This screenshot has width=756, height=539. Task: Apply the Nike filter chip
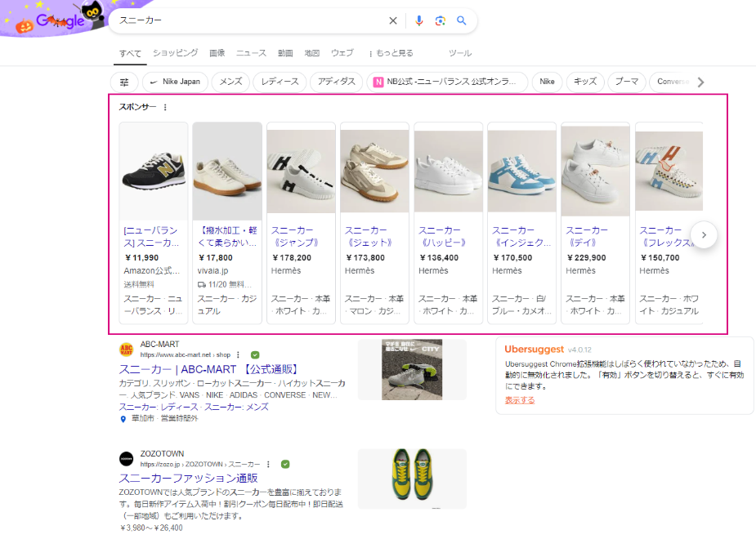click(x=547, y=82)
